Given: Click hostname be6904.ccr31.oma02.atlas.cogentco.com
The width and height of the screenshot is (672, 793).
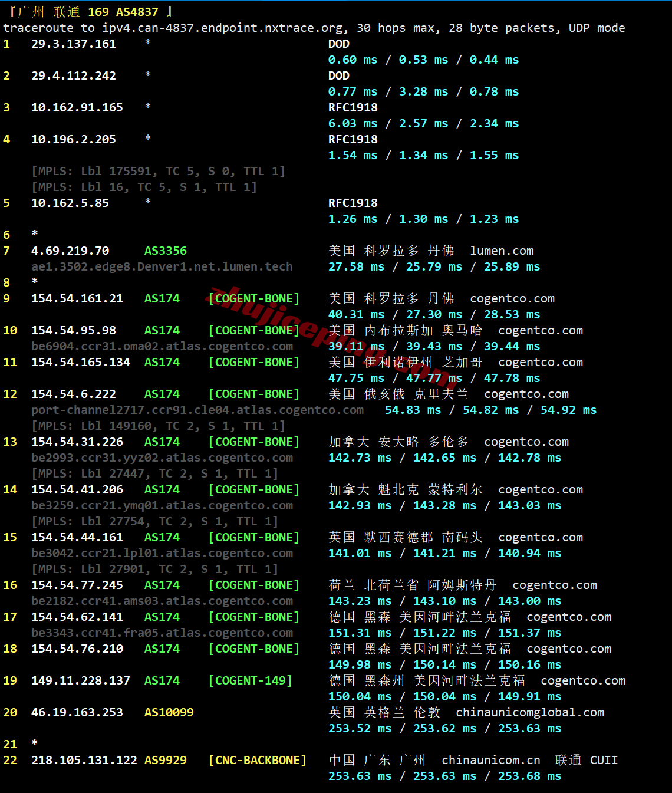Looking at the screenshot, I should click(162, 346).
